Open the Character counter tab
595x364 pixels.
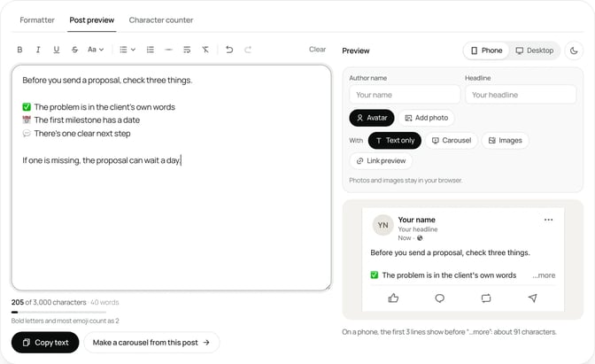161,20
